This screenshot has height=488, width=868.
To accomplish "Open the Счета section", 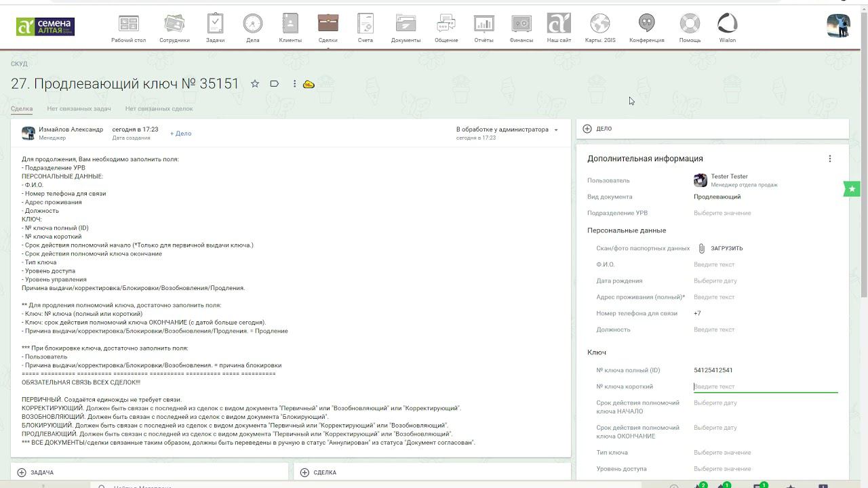I will click(366, 28).
